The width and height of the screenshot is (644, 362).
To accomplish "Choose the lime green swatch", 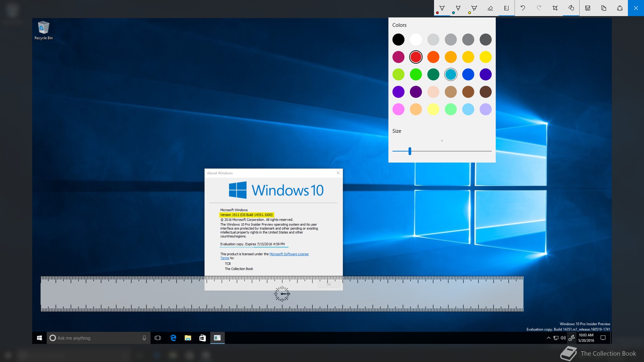I will tap(398, 74).
